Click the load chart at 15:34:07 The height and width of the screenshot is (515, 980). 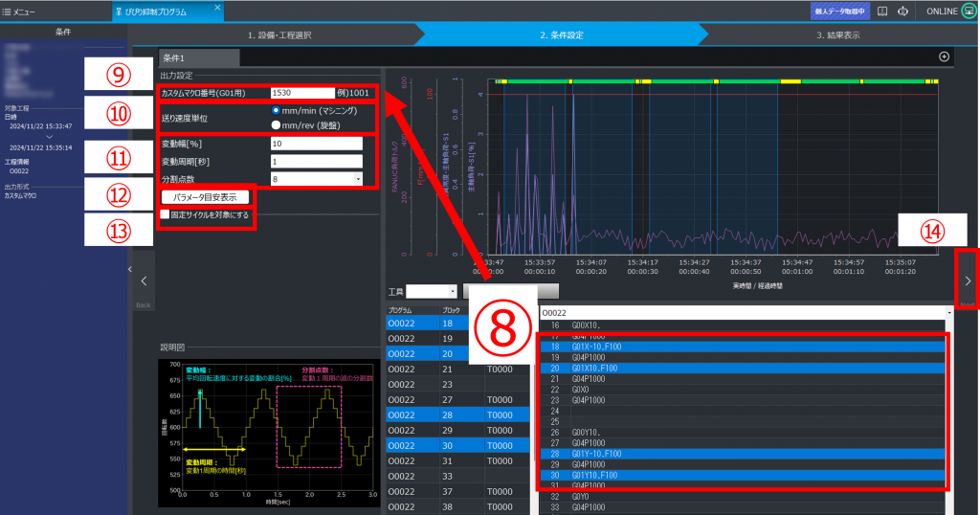pos(591,168)
